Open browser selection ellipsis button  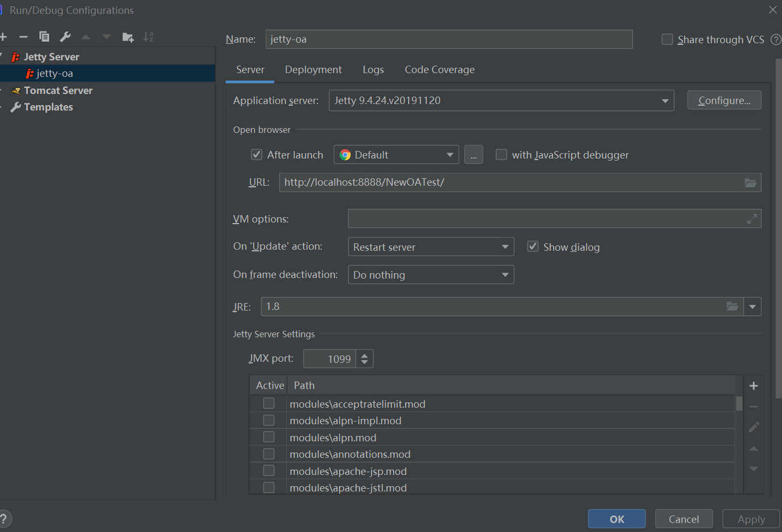click(474, 155)
